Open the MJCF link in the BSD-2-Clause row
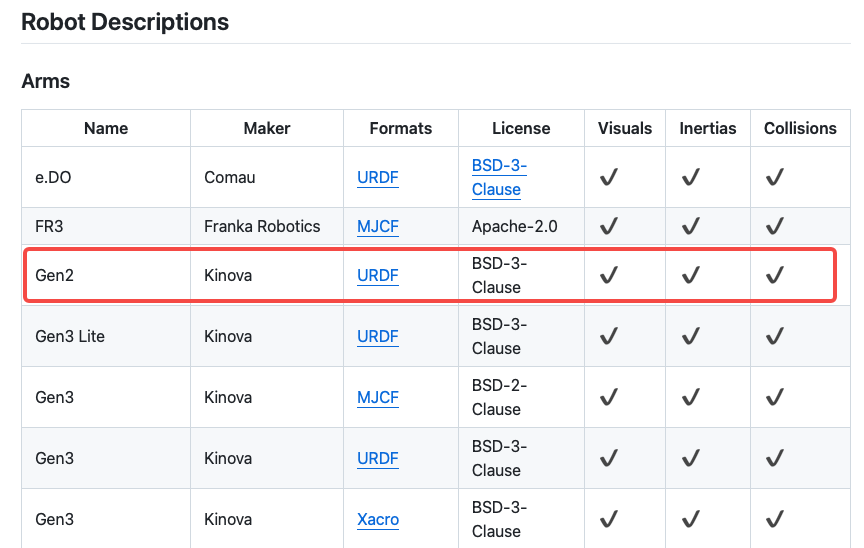864x548 pixels. click(x=377, y=398)
